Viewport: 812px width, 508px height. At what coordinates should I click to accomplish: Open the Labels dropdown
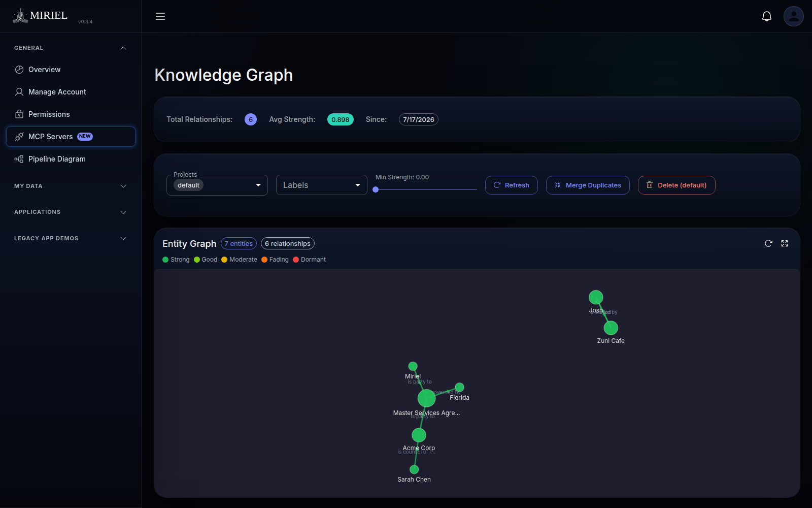(322, 185)
